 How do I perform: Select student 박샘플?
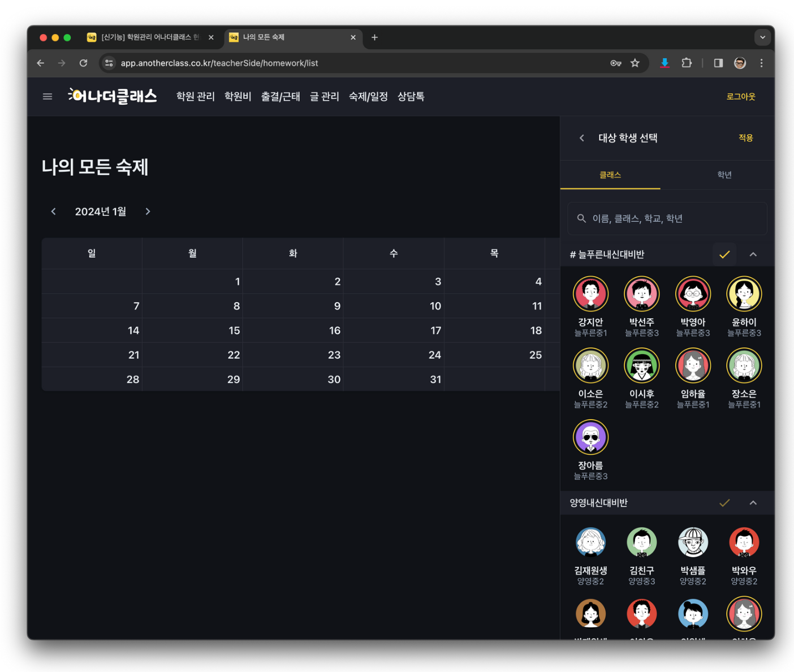click(693, 555)
